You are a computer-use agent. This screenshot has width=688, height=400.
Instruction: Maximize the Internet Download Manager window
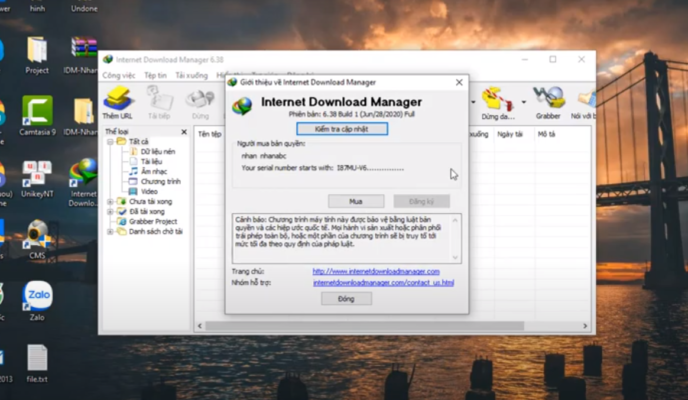point(553,59)
